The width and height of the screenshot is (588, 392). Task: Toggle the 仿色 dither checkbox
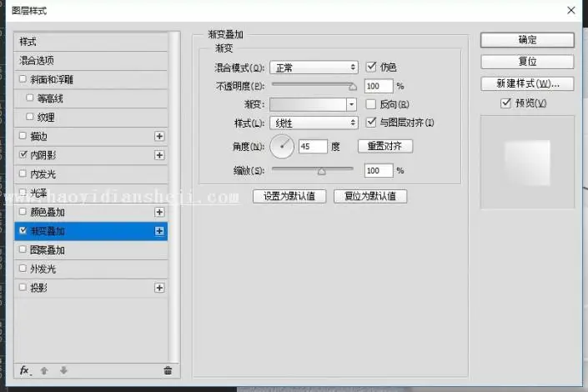point(371,67)
